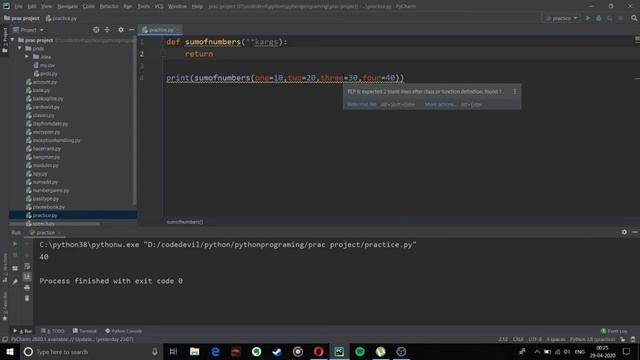This screenshot has width=640, height=360.
Task: Open the Window menu
Action: [x=177, y=6]
